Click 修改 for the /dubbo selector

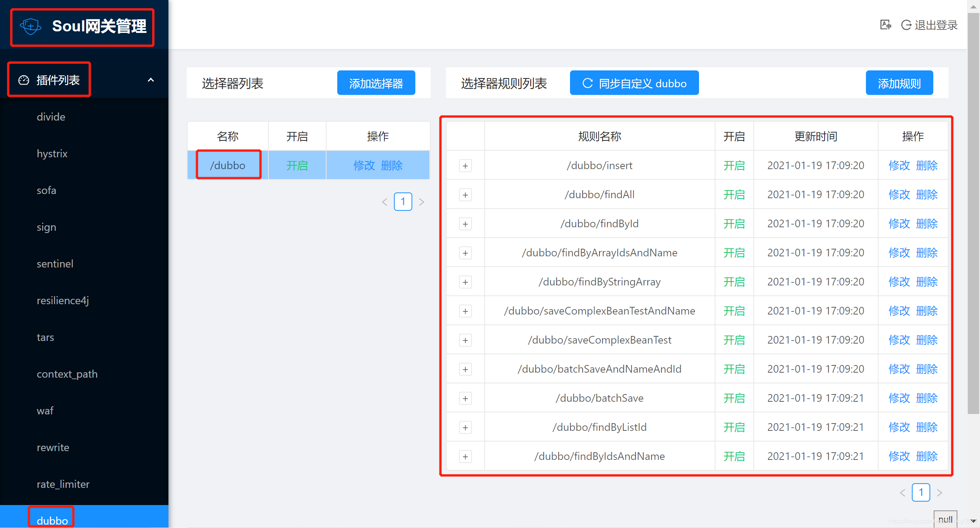[x=364, y=165]
